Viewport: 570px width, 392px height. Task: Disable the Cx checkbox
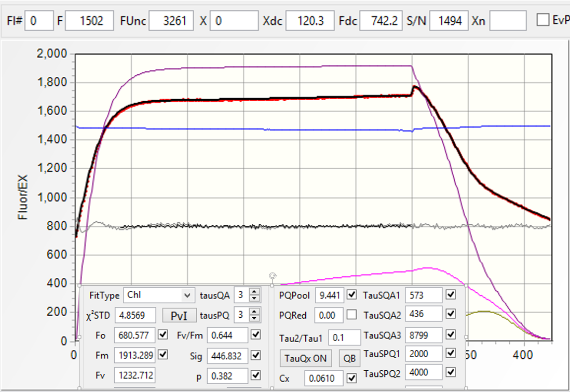click(x=351, y=377)
